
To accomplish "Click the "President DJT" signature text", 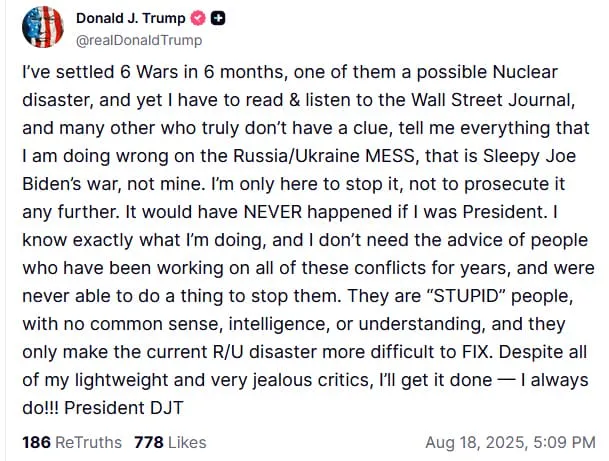I will (x=124, y=408).
